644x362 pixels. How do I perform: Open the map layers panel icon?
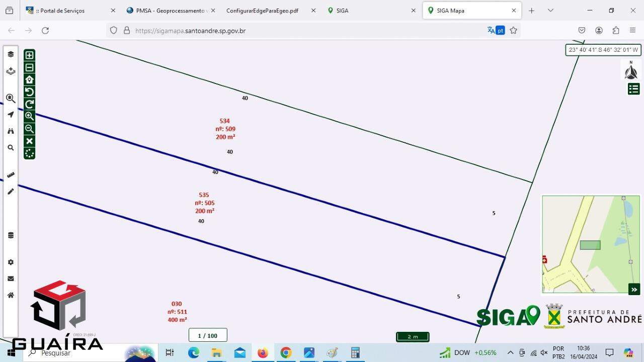(11, 54)
